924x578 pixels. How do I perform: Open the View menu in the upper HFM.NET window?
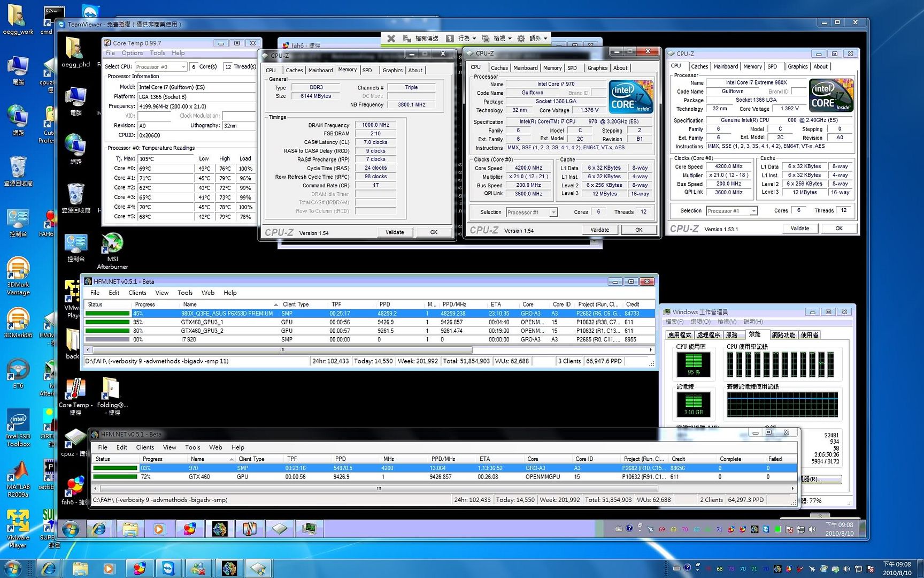[x=161, y=293]
